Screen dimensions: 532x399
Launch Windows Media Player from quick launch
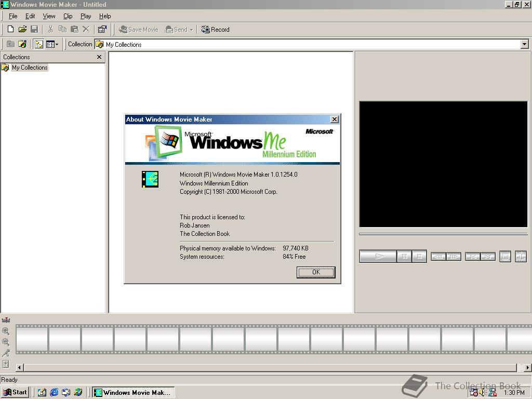coord(78,392)
